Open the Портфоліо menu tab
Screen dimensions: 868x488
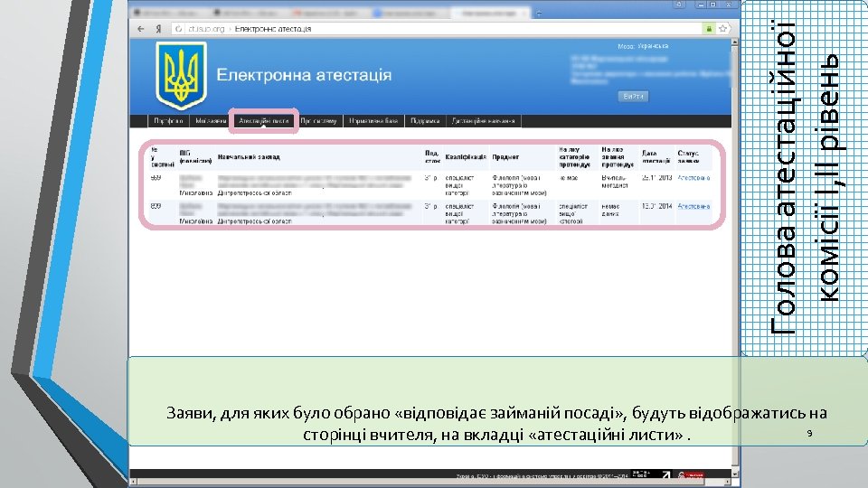(168, 120)
